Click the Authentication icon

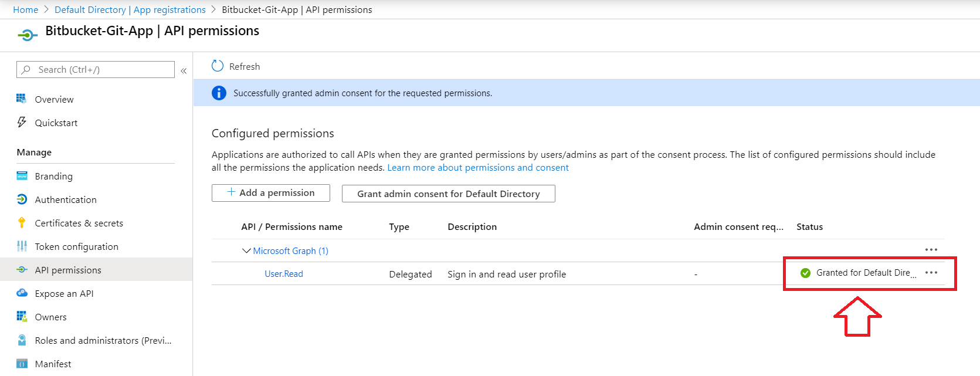click(22, 199)
